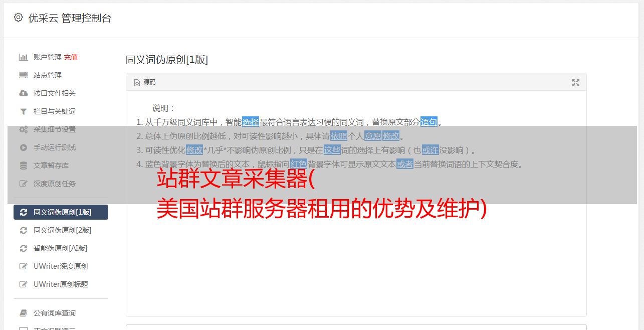The height and width of the screenshot is (330, 644).
Task: Click the 源码 source code button
Action: click(x=145, y=82)
